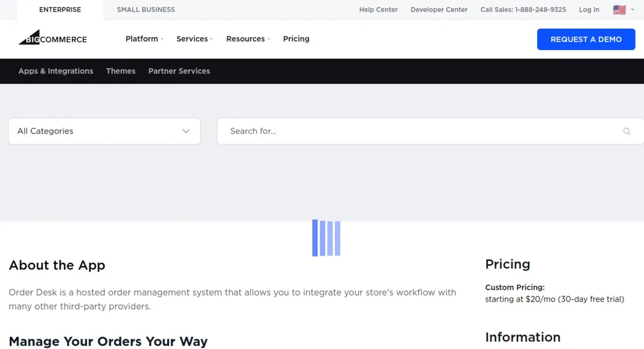Open Partner Services section

[179, 71]
